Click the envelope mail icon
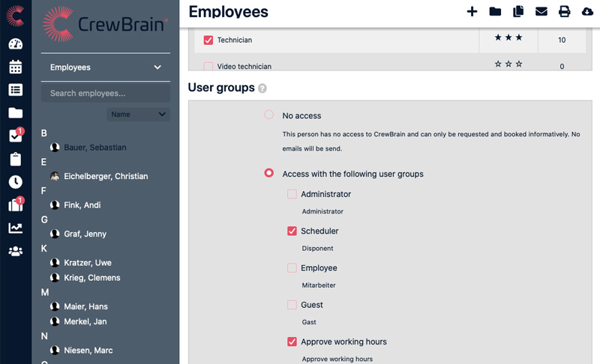600x364 pixels. 541,11
